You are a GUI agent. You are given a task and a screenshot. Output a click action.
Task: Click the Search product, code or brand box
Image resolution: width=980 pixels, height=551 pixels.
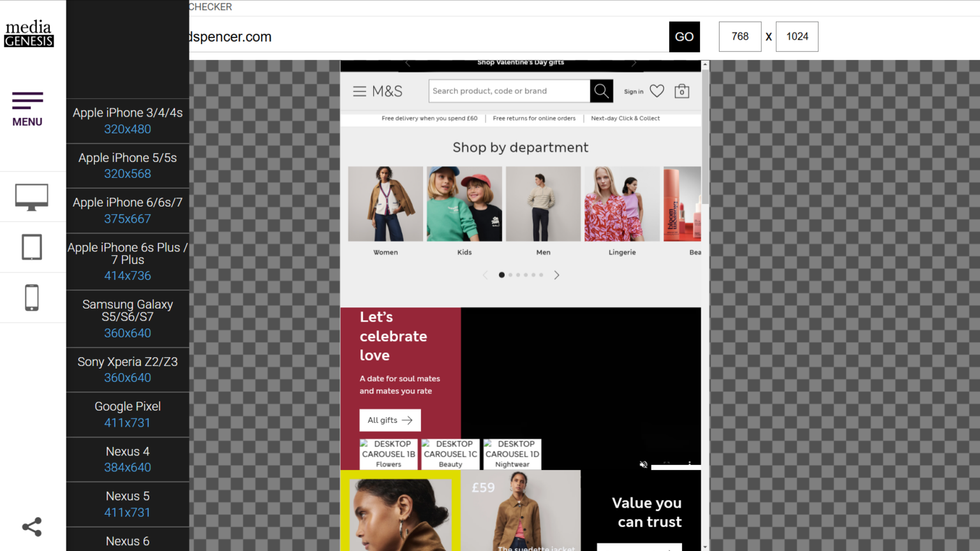coord(509,91)
